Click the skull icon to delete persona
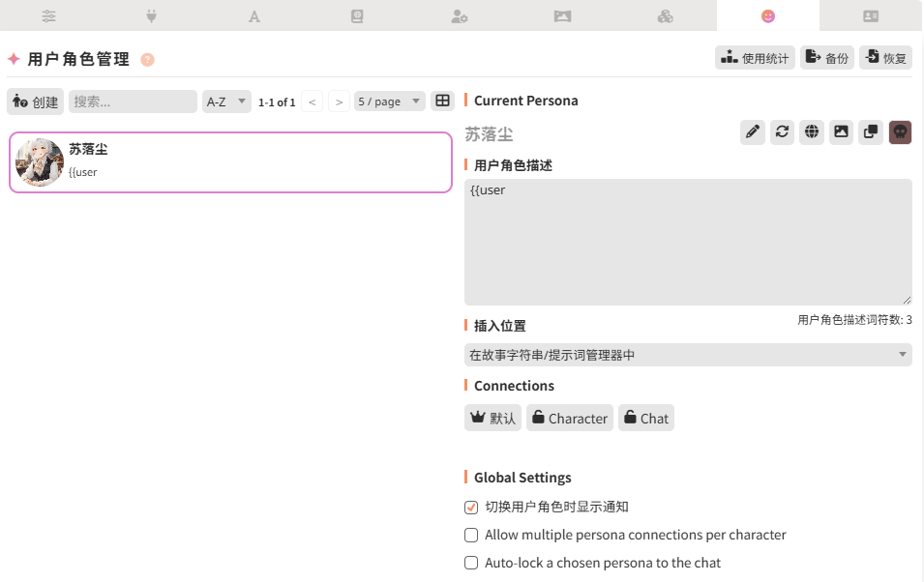This screenshot has height=582, width=924. 900,132
